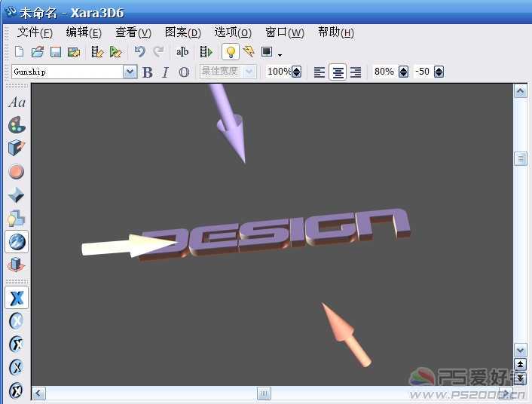This screenshot has width=532, height=404.
Task: Save the project using the floppy icon
Action: tap(56, 52)
